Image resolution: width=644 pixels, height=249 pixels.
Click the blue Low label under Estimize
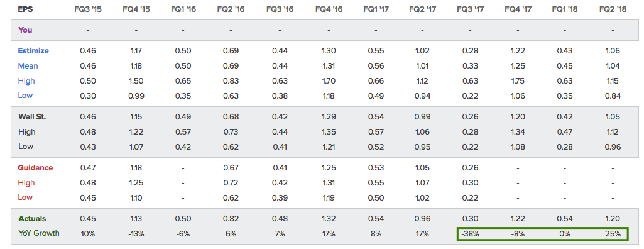coord(26,96)
